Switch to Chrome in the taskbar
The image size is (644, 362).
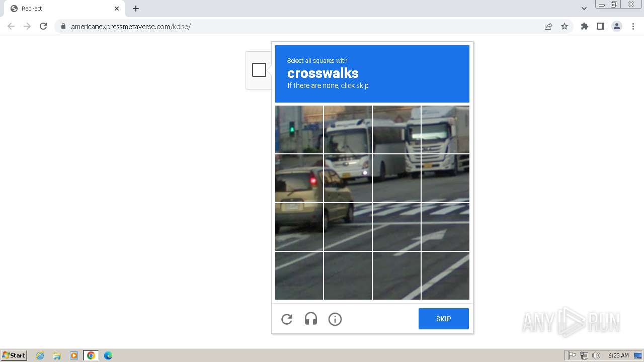tap(91, 355)
